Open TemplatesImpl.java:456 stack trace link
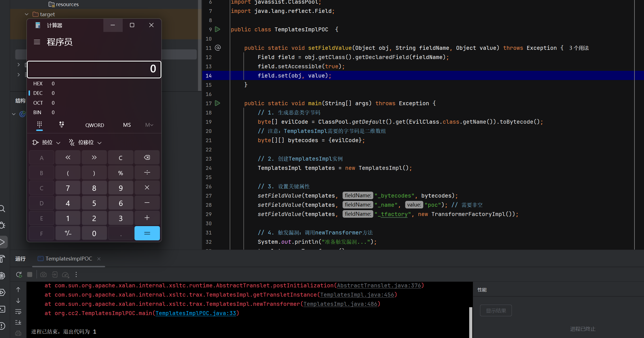 click(357, 295)
